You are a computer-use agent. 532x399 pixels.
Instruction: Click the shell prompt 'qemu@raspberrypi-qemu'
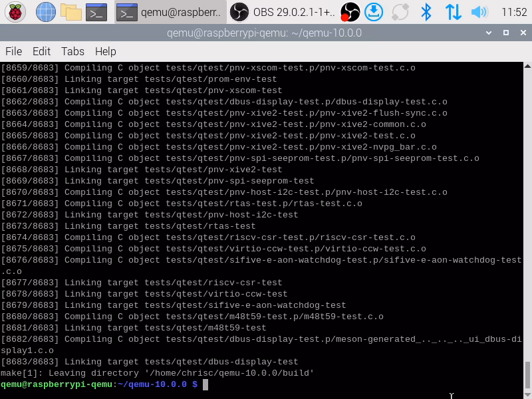57,384
